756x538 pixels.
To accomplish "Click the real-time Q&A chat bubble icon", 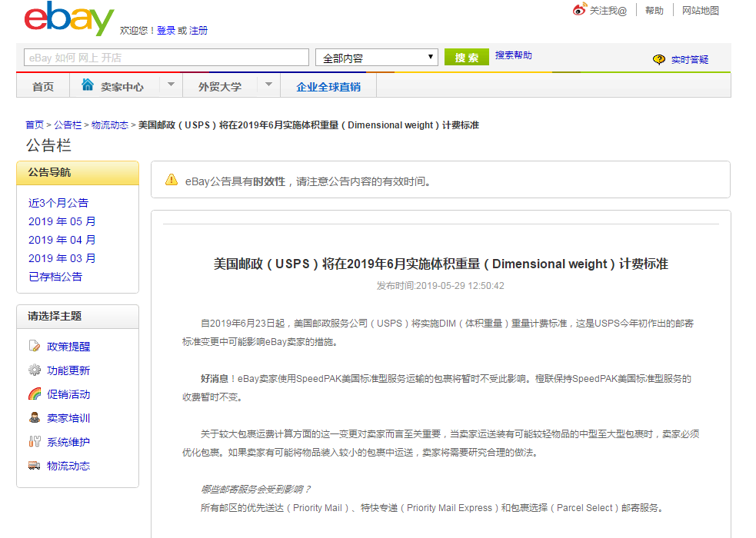I will (x=658, y=59).
